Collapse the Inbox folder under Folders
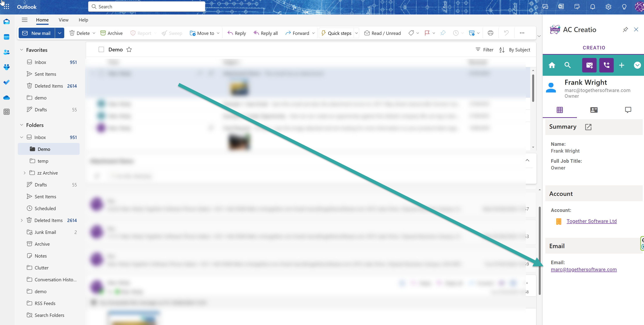Viewport: 644px width, 325px height. click(21, 137)
